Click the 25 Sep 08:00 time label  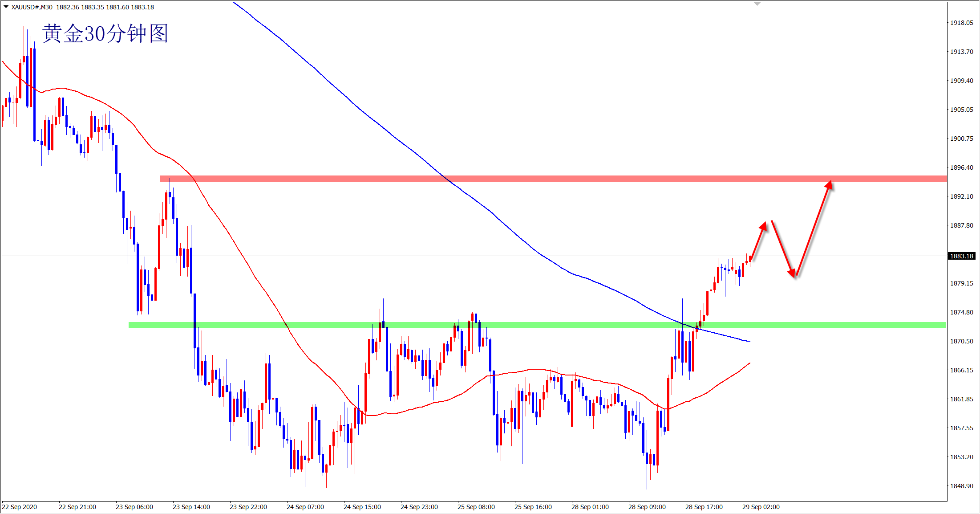476,507
